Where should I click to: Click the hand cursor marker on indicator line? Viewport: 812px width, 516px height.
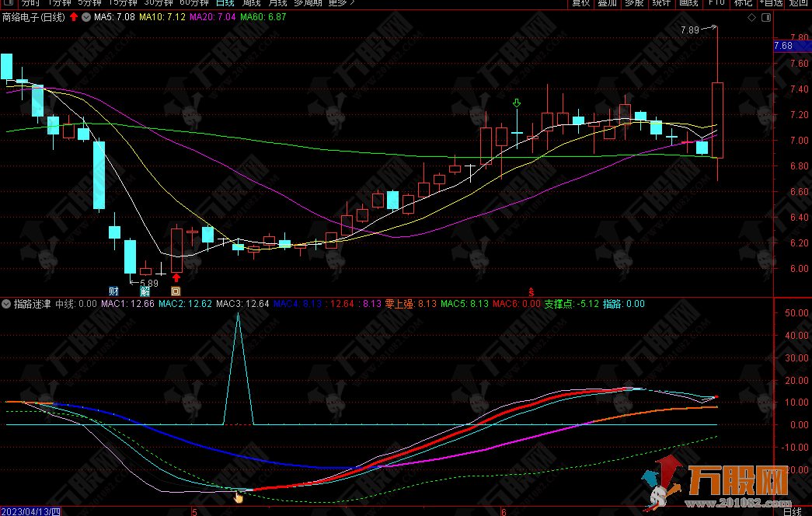pyautogui.click(x=239, y=498)
